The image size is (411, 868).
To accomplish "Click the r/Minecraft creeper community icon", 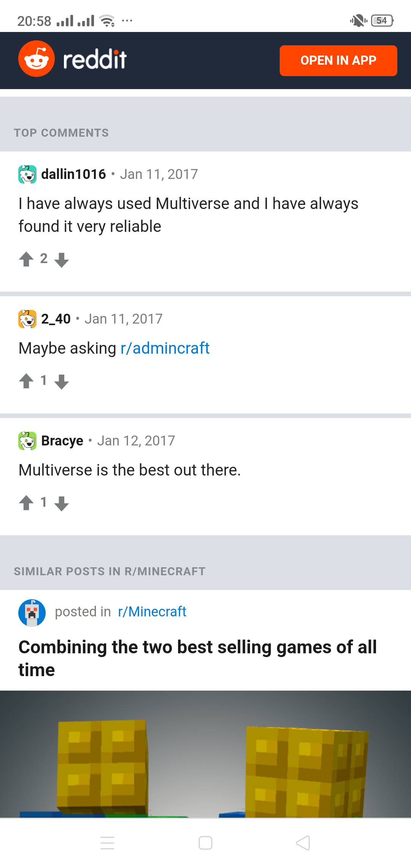I will (32, 611).
